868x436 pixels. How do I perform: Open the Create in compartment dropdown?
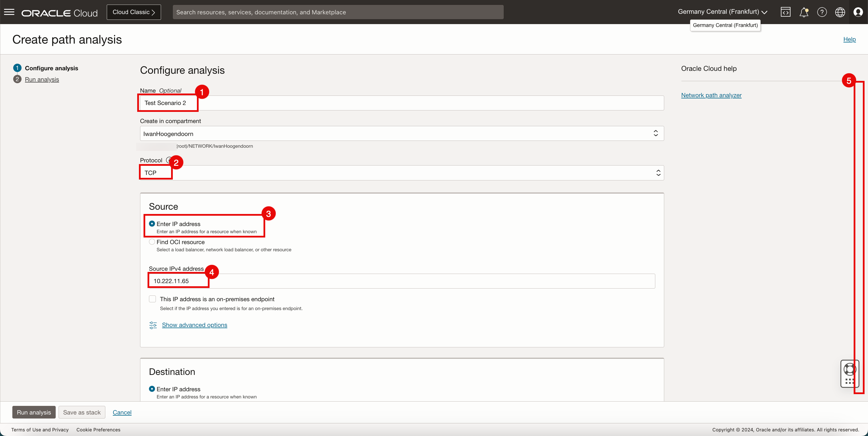click(x=402, y=134)
